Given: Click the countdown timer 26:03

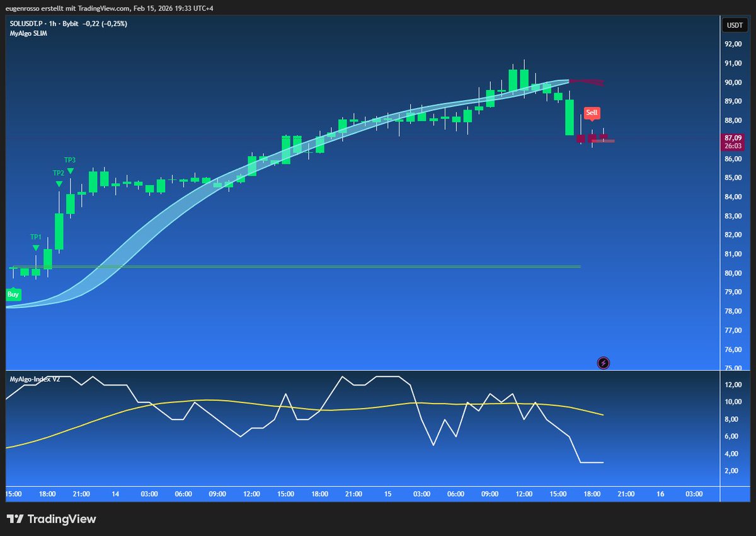Looking at the screenshot, I should click(734, 146).
